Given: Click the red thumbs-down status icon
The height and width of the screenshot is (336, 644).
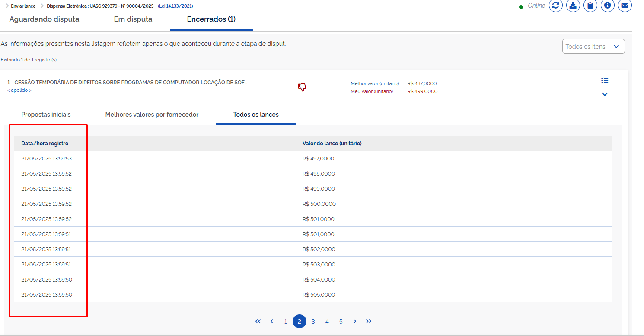Looking at the screenshot, I should [302, 87].
